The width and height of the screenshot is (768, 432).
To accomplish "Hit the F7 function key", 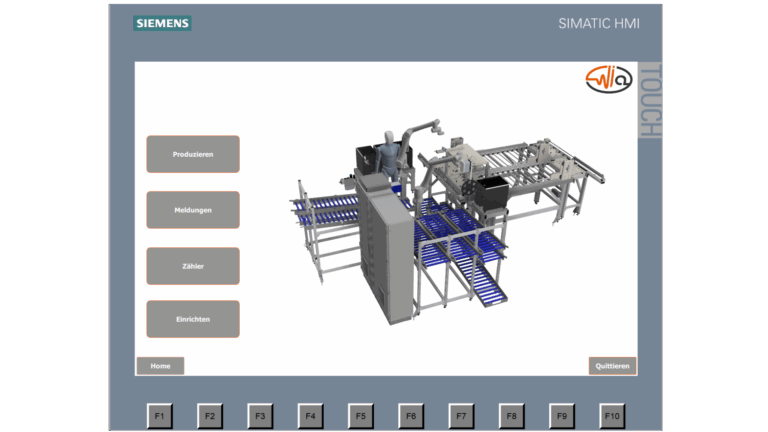I will click(x=461, y=415).
